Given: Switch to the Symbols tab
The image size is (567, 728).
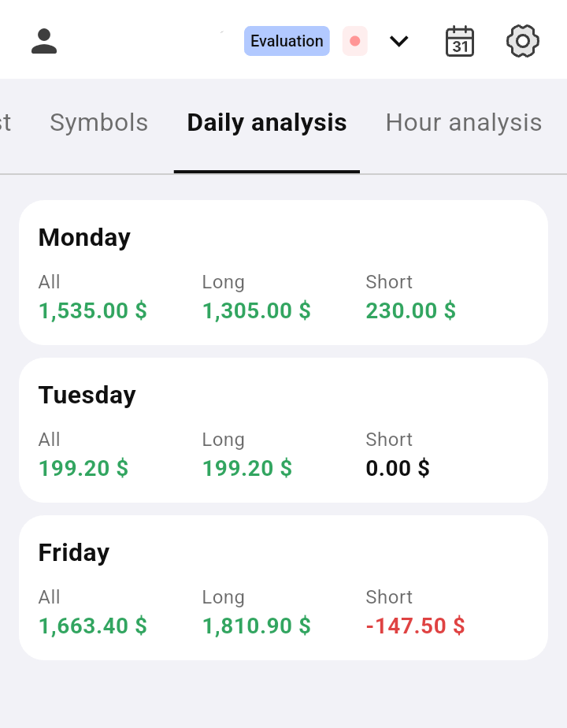Looking at the screenshot, I should tap(98, 123).
